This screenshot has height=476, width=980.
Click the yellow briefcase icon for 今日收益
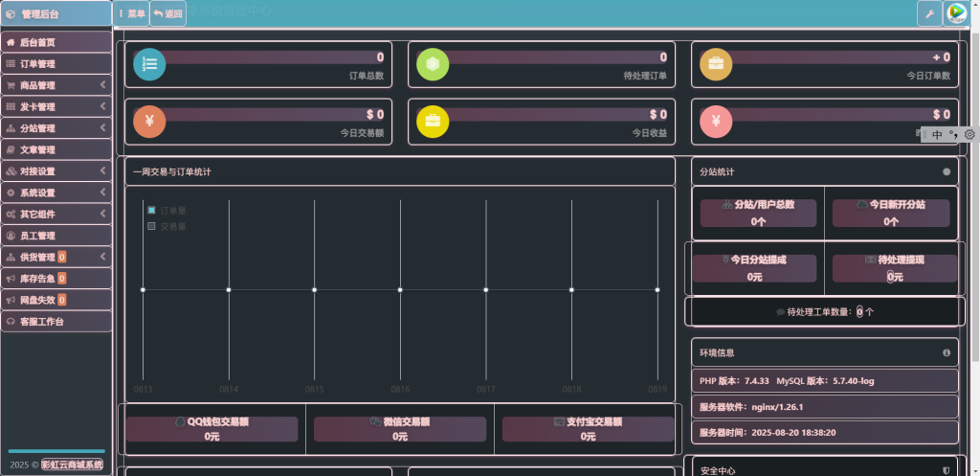pyautogui.click(x=433, y=122)
